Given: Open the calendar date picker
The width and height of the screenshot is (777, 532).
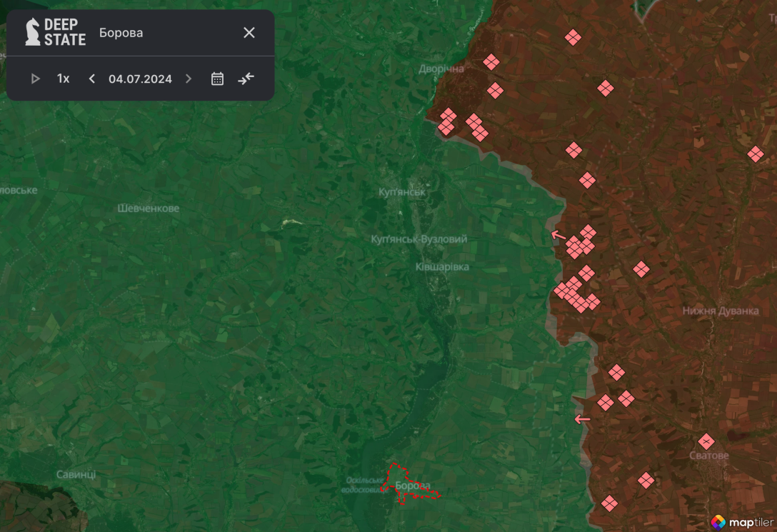Looking at the screenshot, I should pos(217,79).
